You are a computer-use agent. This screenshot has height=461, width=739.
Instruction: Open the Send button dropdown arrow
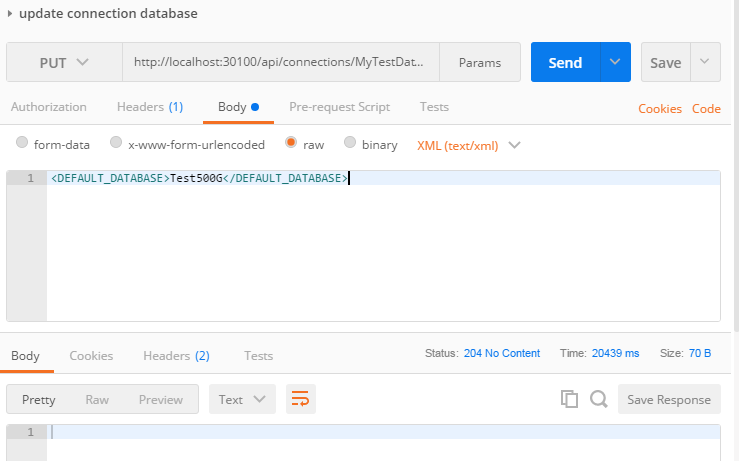(615, 62)
